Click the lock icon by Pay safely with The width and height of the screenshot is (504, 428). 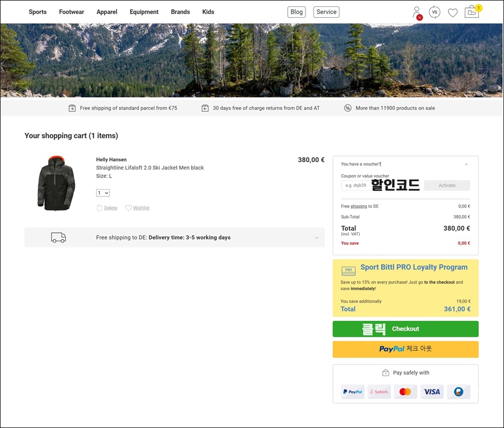pos(385,373)
